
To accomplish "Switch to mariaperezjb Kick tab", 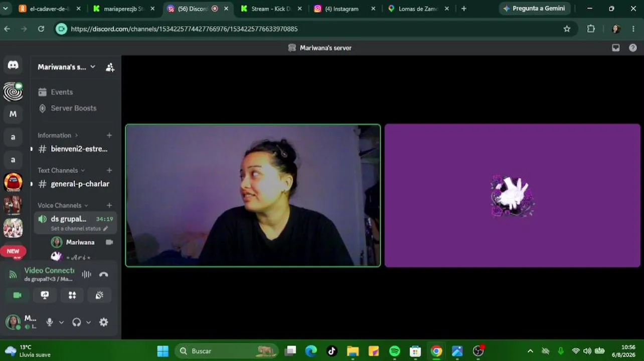I will tap(124, 9).
